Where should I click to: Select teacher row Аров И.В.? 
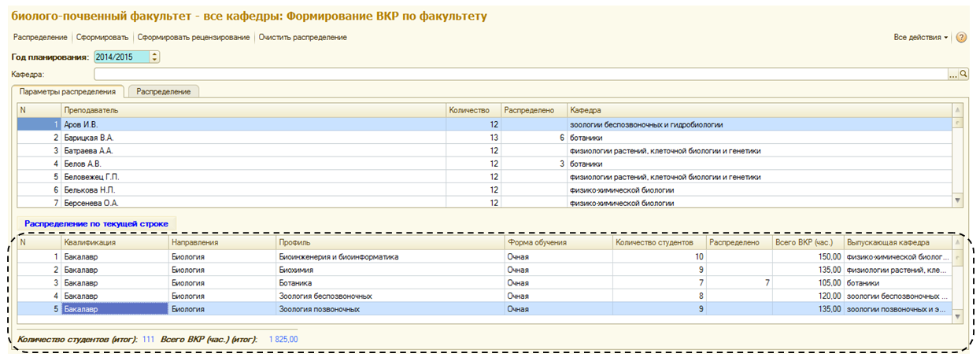[x=484, y=124]
